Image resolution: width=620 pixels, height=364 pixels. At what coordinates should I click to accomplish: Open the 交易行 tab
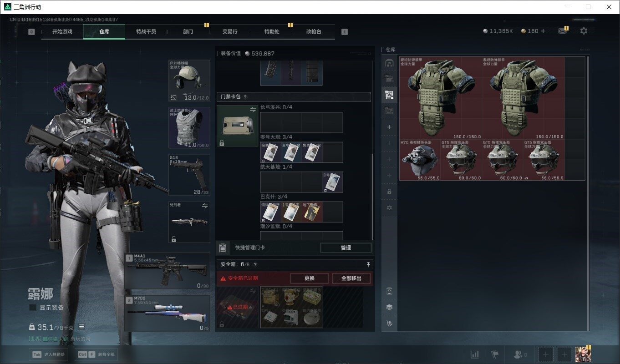(230, 32)
